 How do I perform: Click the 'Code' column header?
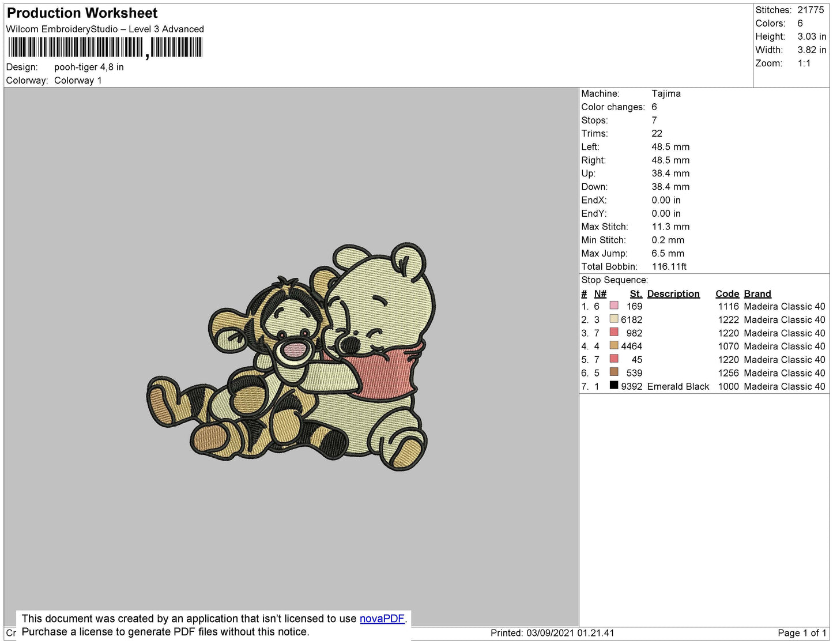point(728,293)
